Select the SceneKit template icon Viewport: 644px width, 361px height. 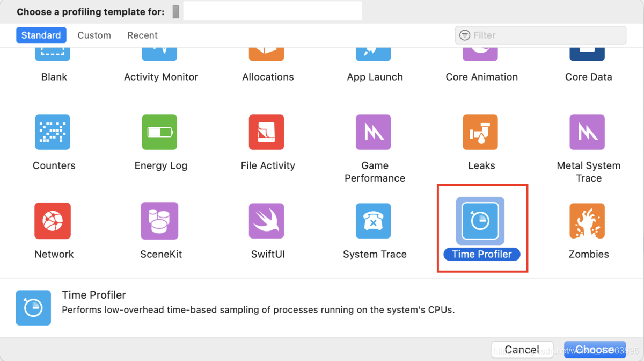click(x=159, y=221)
